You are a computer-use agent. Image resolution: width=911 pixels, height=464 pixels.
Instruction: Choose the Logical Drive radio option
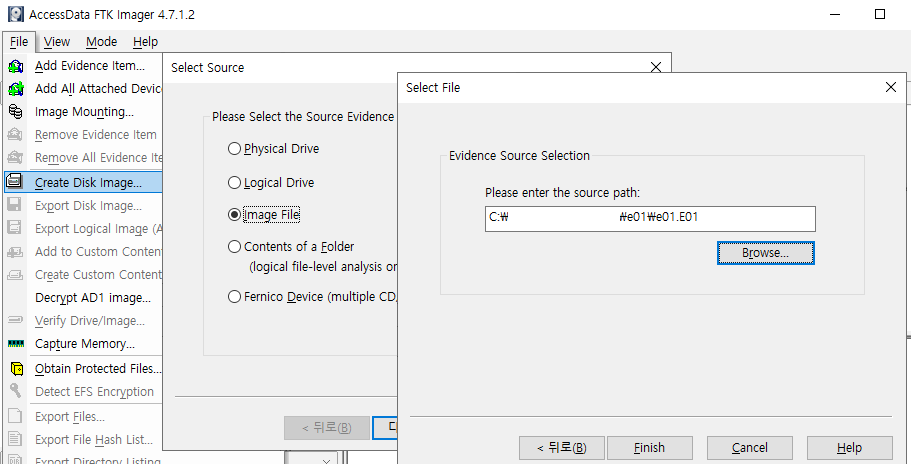(x=234, y=183)
